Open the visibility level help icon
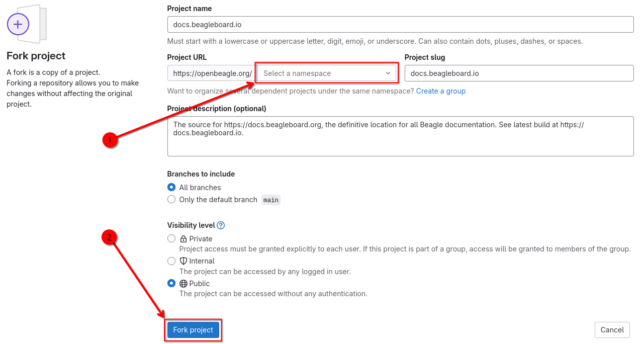This screenshot has height=344, width=644. click(x=221, y=225)
